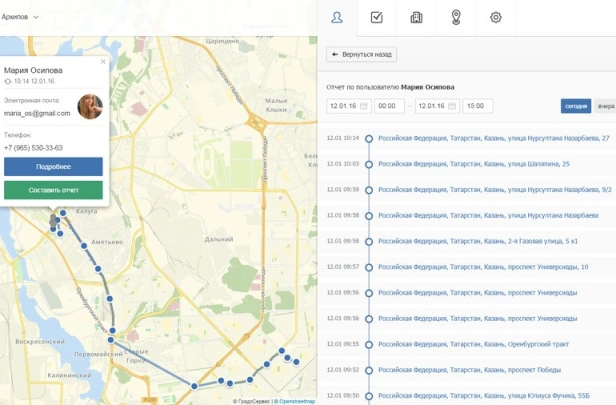The image size is (616, 405).
Task: Click timeline marker for 12.01 09:57
Action: point(369,267)
